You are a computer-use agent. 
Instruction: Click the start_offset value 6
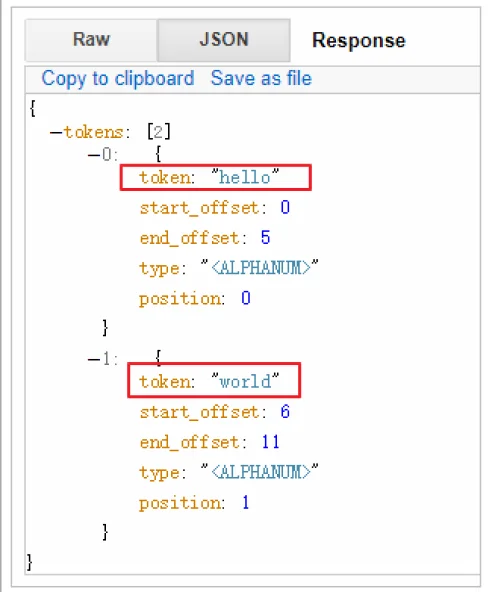285,412
